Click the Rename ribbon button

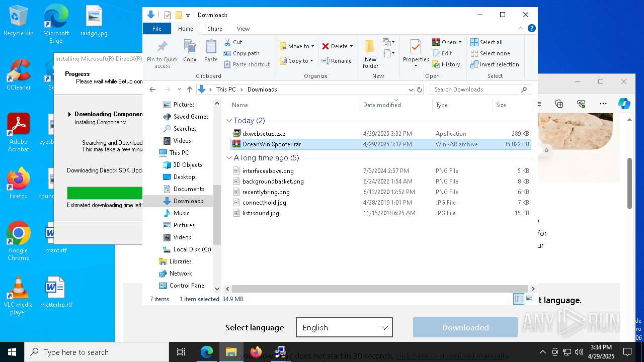[x=337, y=61]
